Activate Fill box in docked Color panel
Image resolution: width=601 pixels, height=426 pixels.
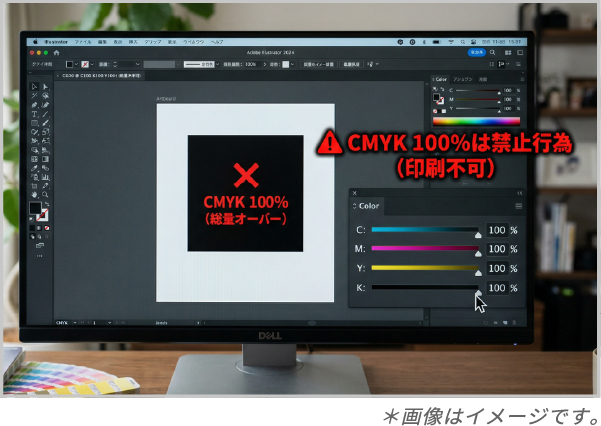(x=437, y=97)
